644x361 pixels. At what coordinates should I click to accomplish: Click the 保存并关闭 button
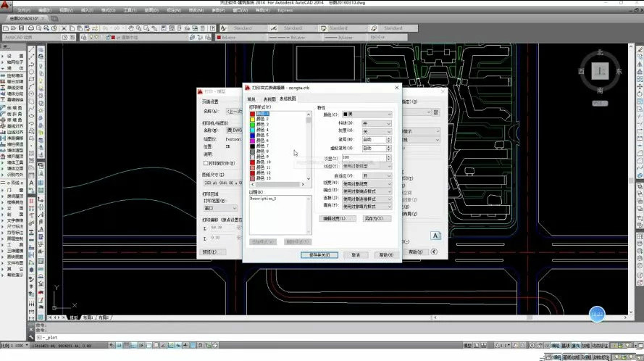(x=319, y=255)
